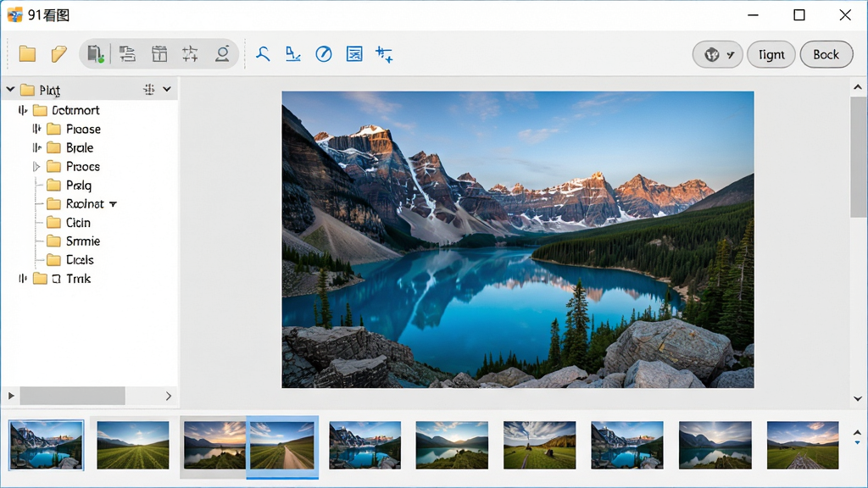Minimize the 91看图 window
The image size is (868, 488).
tap(753, 15)
